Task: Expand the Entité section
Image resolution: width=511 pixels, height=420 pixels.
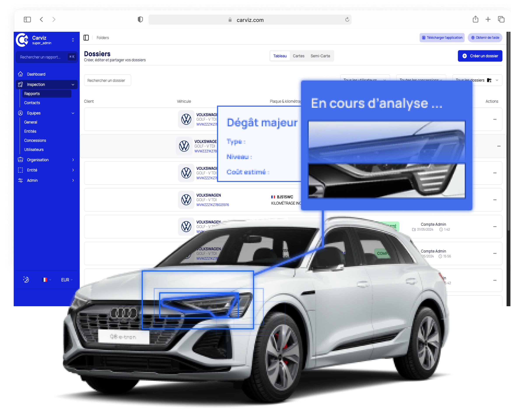Action: pos(46,170)
